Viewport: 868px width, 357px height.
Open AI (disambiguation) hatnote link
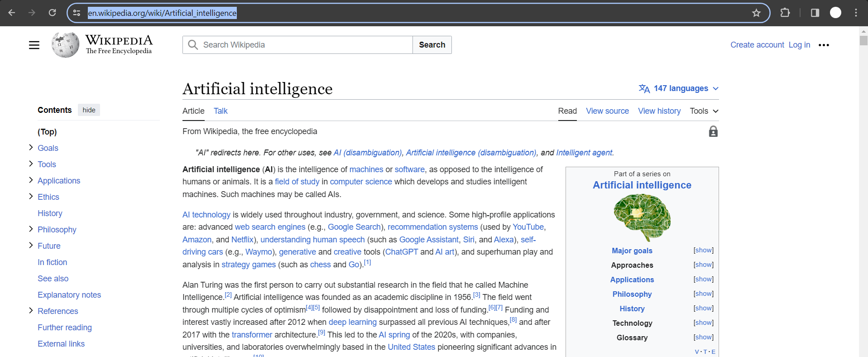click(367, 153)
